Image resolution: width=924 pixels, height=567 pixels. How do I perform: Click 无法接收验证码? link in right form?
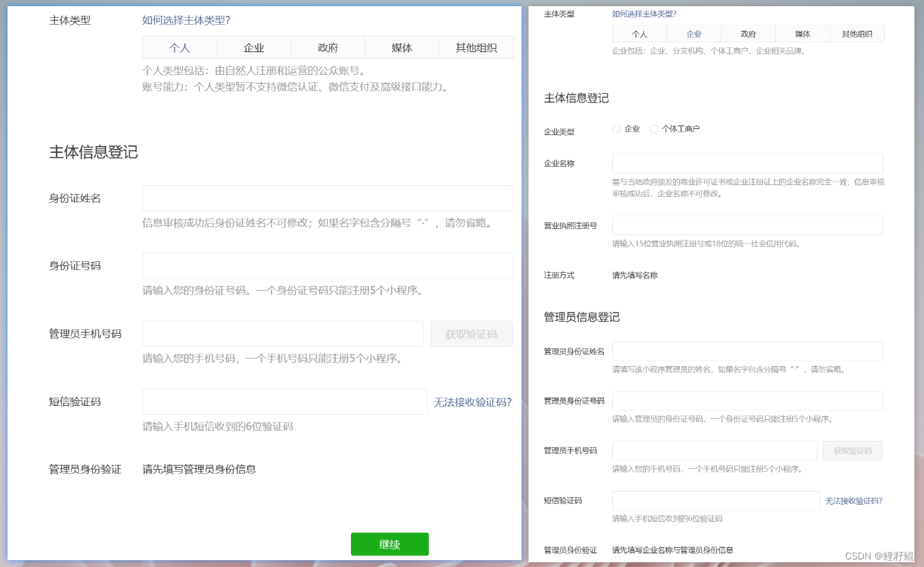point(853,500)
